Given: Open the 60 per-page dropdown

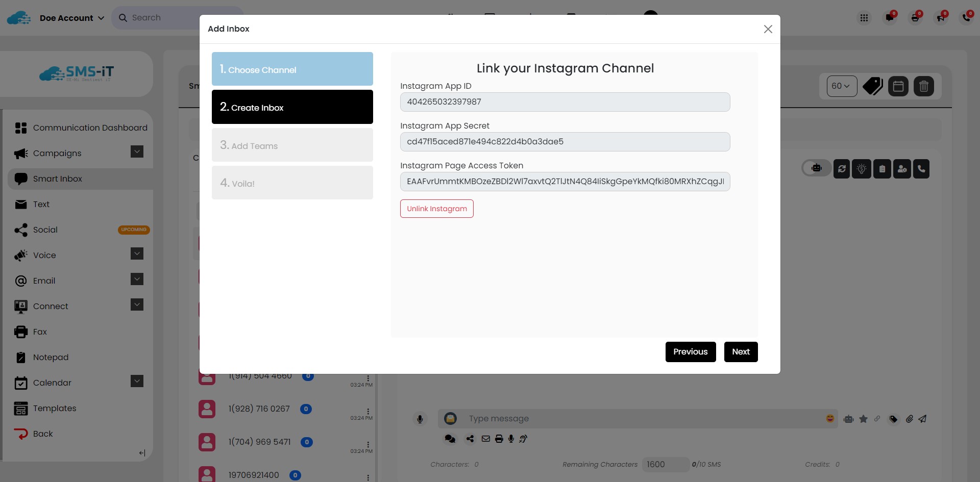Looking at the screenshot, I should pyautogui.click(x=842, y=86).
